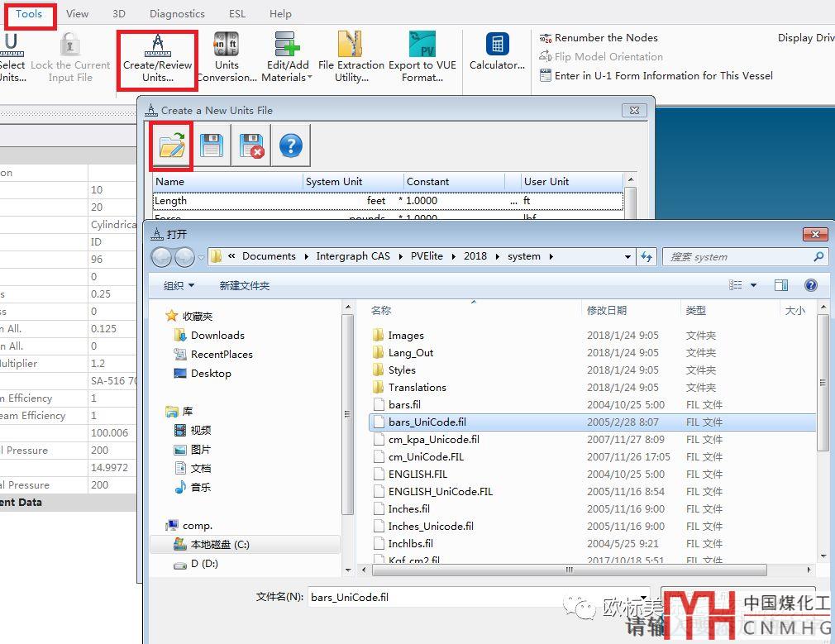Select the ENGLISH_UniCode.FIL file

(440, 491)
